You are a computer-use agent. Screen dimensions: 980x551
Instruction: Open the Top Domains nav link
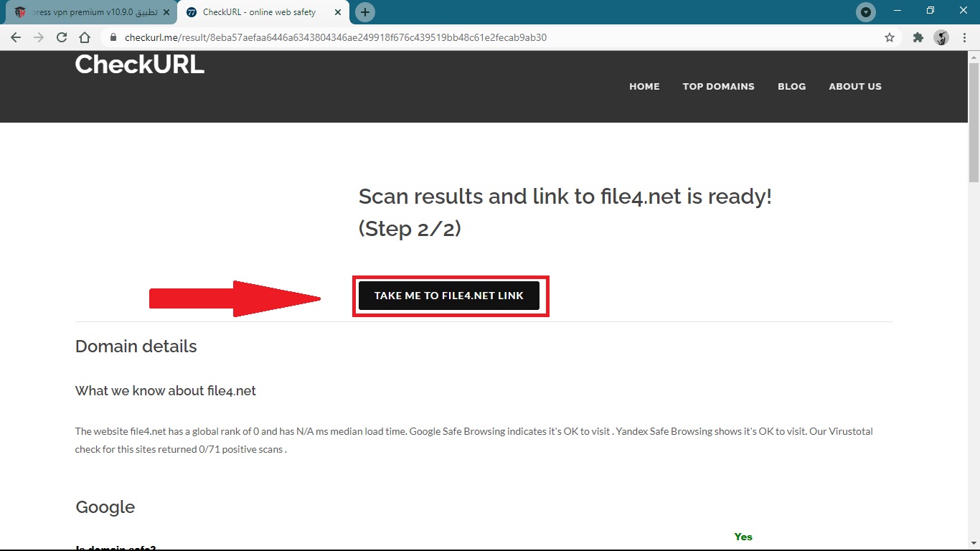click(x=718, y=86)
